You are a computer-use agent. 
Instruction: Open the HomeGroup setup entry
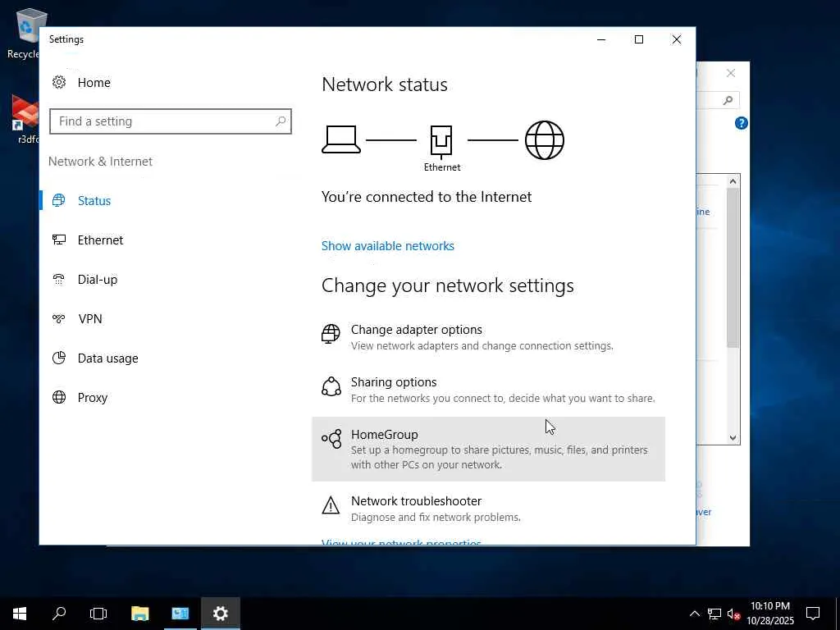(x=489, y=449)
